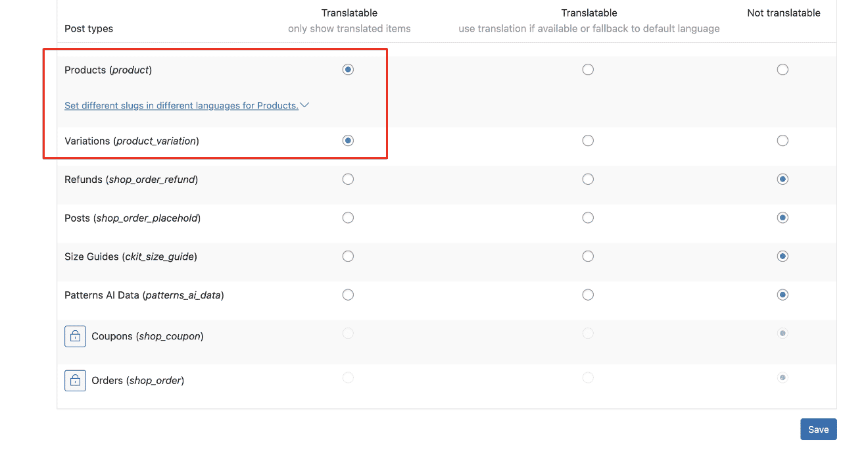Click the disabled fallback radio for Orders

click(x=588, y=378)
